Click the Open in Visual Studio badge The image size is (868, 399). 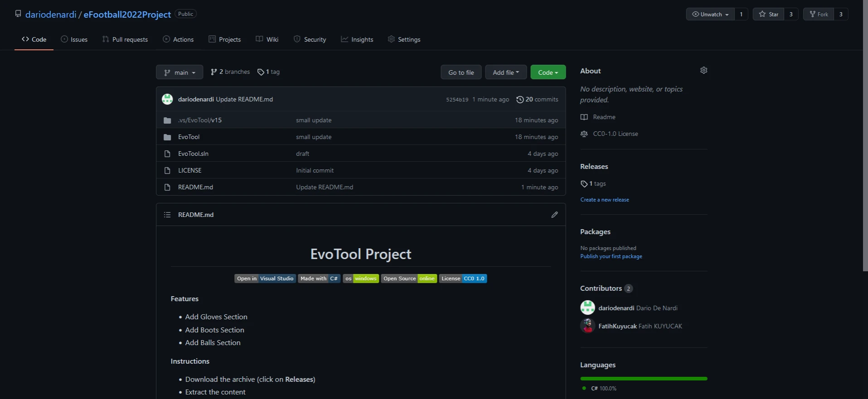point(265,279)
